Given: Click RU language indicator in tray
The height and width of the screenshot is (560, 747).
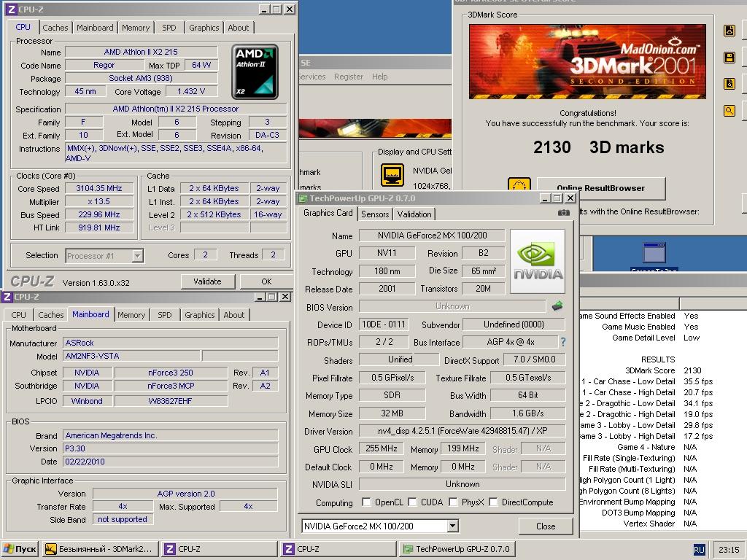Looking at the screenshot, I should coord(699,550).
